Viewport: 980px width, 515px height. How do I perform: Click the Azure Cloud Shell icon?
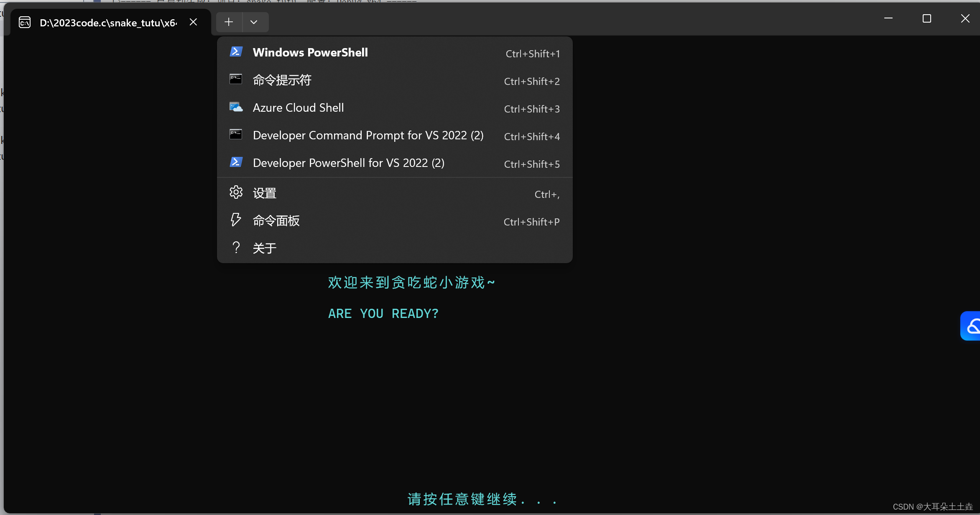tap(236, 107)
